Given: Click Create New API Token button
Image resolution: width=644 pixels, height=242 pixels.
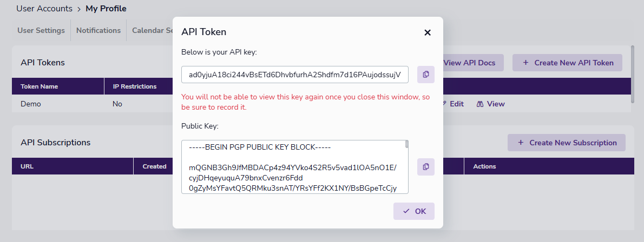Looking at the screenshot, I should click(x=567, y=63).
